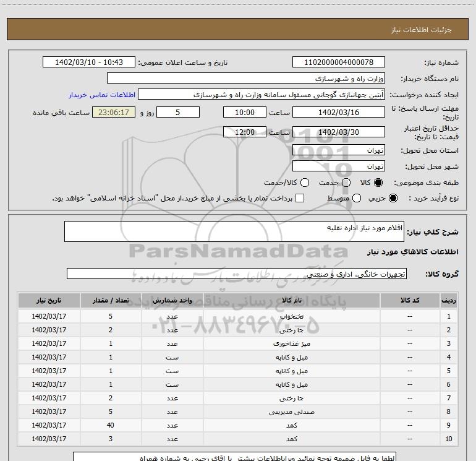Image resolution: width=476 pixels, height=461 pixels.
Task: Select مبل و کاناپه in row 4
Action: point(291,358)
